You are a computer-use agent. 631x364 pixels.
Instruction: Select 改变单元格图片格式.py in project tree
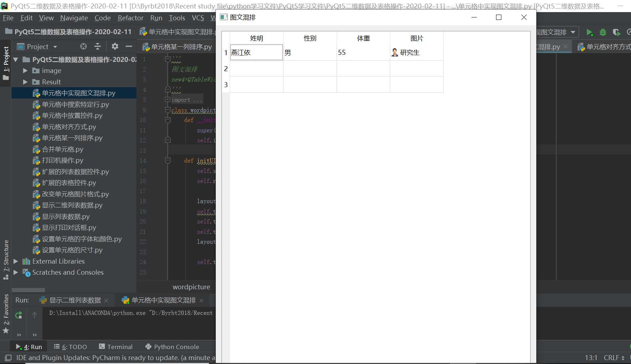click(75, 194)
